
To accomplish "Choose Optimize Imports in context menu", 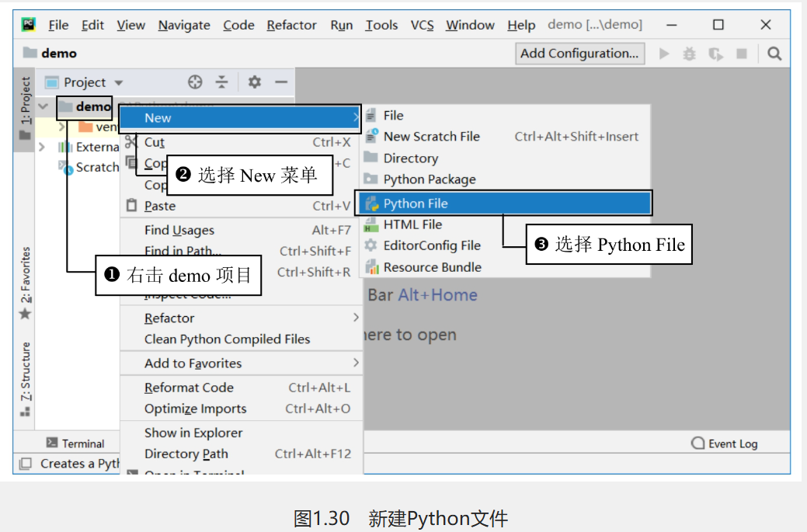I will [241, 409].
